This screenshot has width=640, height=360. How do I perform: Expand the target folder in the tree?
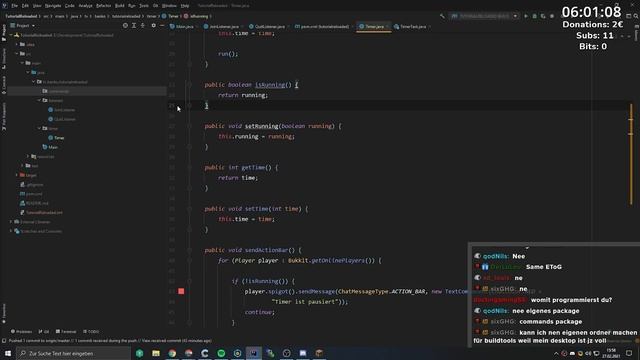point(17,175)
